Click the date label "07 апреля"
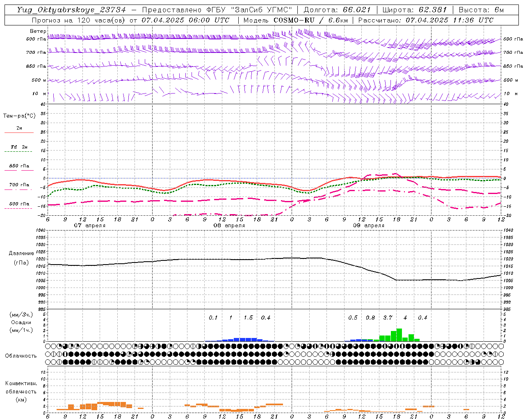525x420 pixels. 89,226
